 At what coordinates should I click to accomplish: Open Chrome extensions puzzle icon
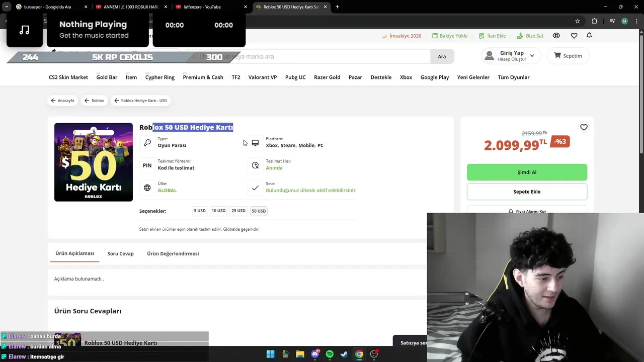pyautogui.click(x=595, y=21)
